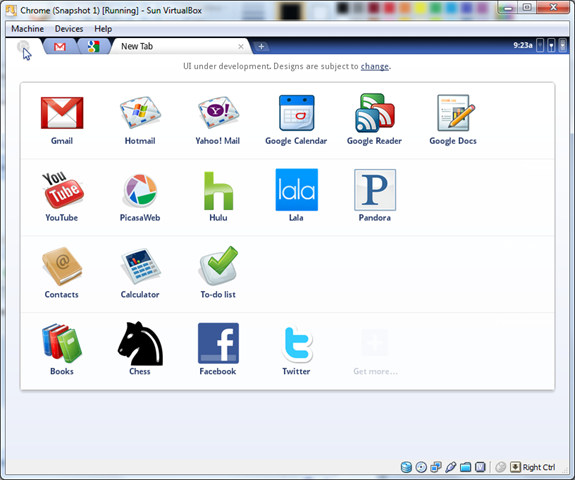Click the VirtualBox USB status icon

pyautogui.click(x=451, y=467)
